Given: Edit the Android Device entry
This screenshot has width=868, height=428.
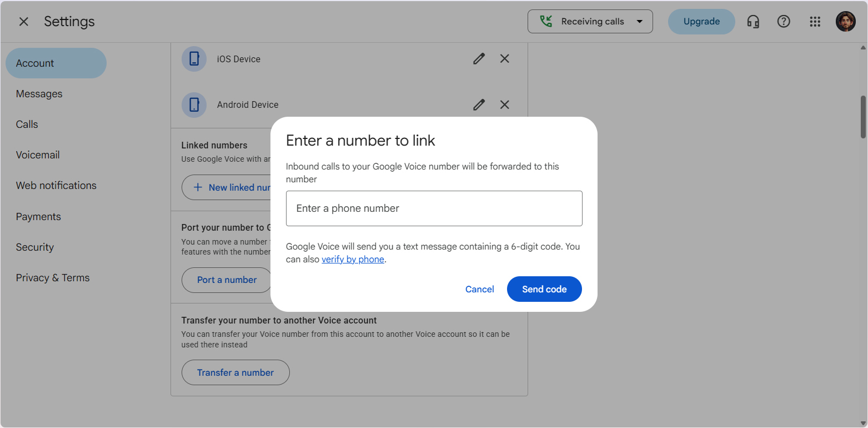Looking at the screenshot, I should (479, 104).
